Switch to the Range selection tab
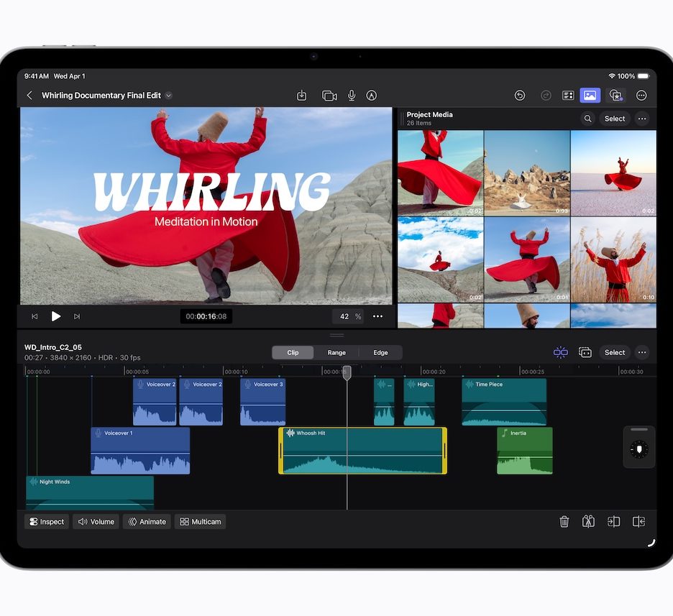 [x=336, y=352]
